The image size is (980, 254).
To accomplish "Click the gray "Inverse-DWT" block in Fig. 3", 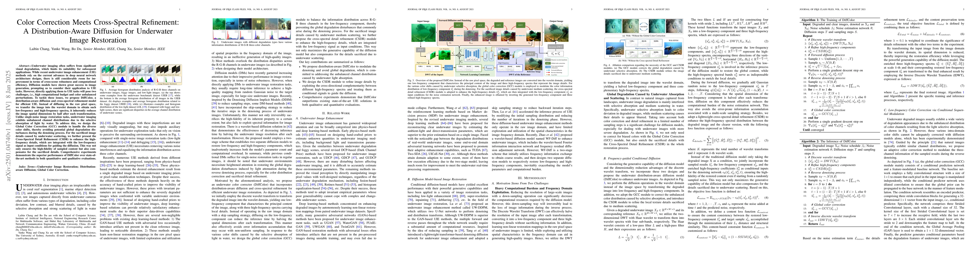I will click(555, 46).
